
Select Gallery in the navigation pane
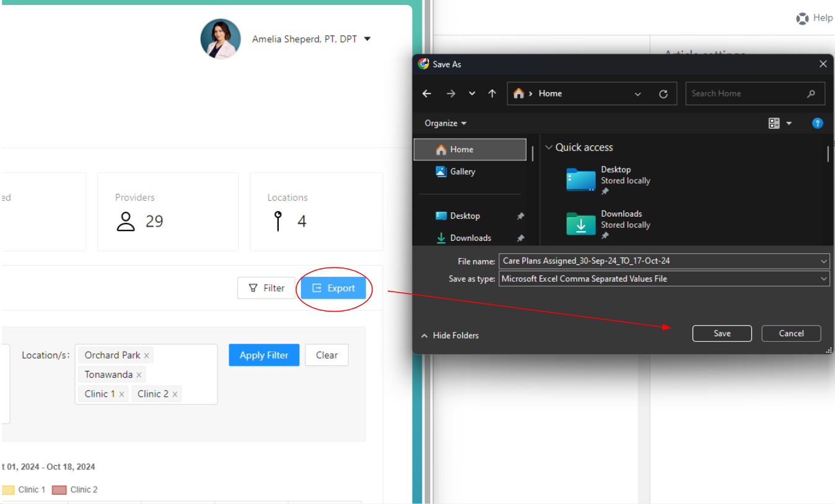tap(462, 172)
